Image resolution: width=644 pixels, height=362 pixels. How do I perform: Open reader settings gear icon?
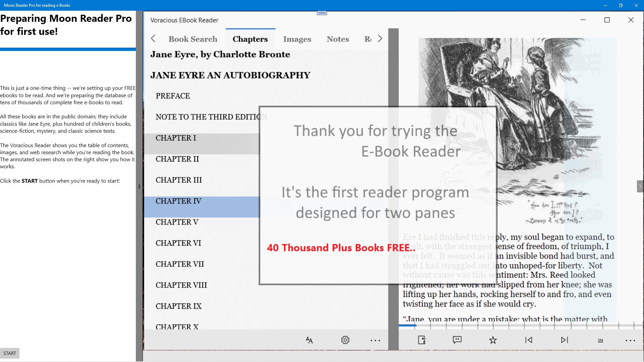pos(345,340)
